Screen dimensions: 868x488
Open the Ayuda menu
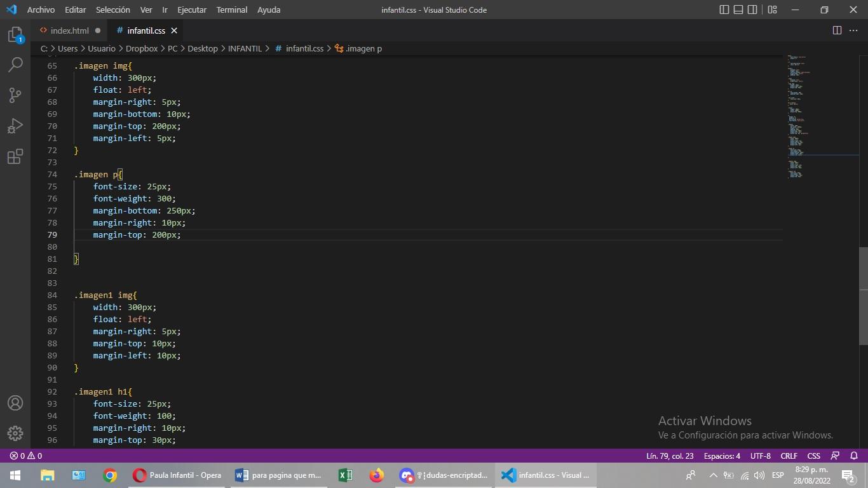pyautogui.click(x=269, y=10)
